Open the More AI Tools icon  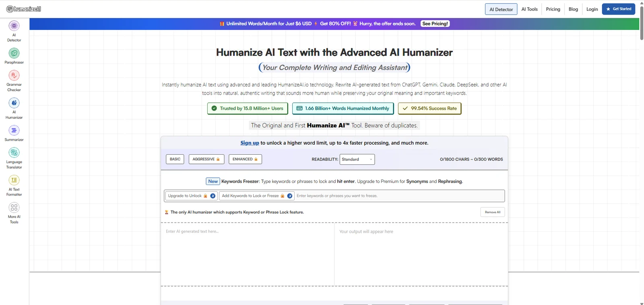[x=14, y=207]
